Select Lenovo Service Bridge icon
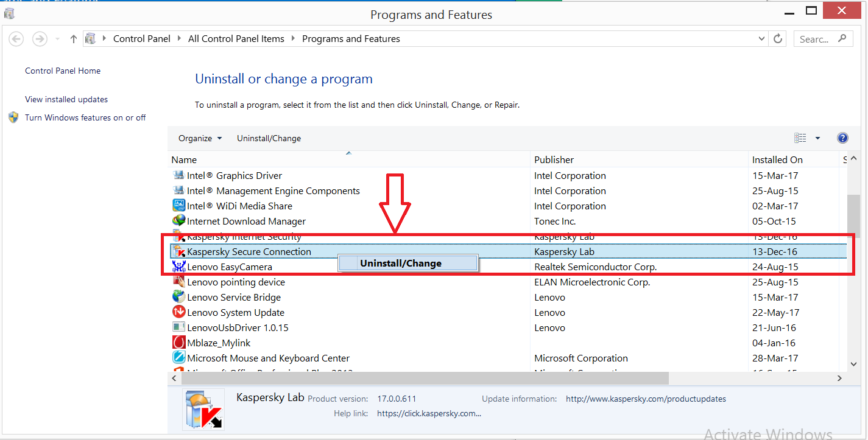 point(178,297)
